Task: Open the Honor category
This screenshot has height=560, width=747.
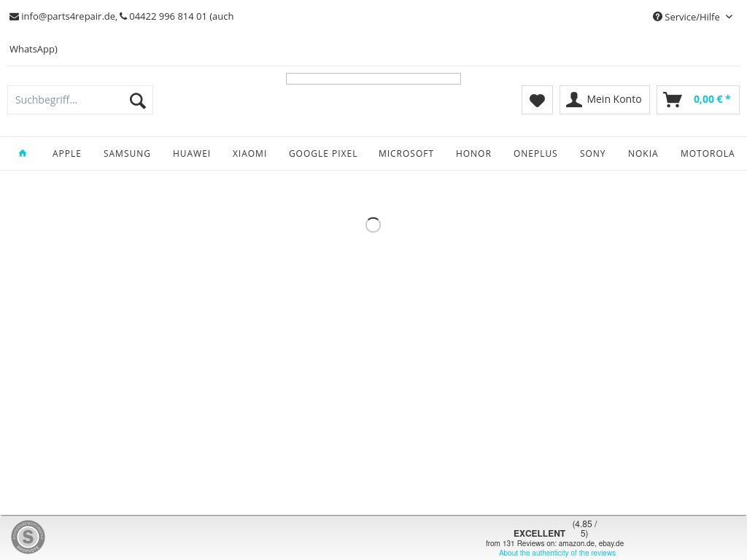Action: tap(473, 154)
